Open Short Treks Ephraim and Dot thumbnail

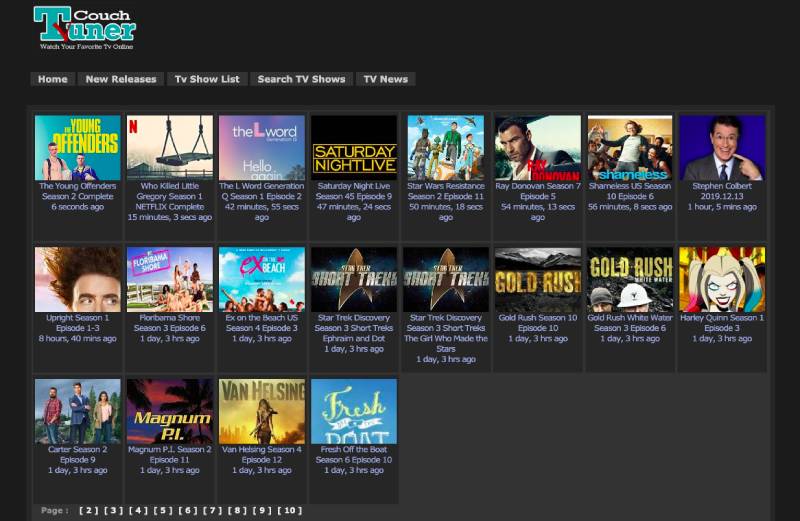click(x=354, y=279)
